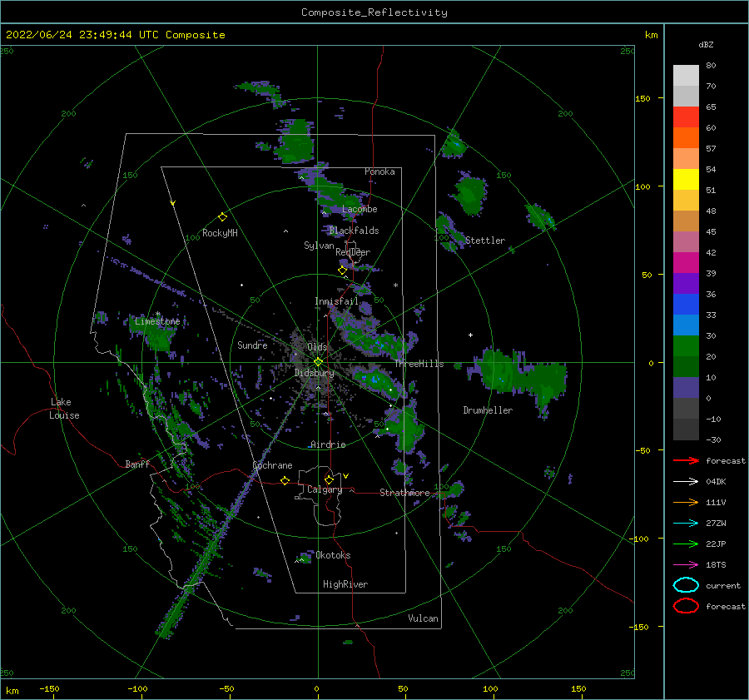Click the Olds town label
The height and width of the screenshot is (700, 749).
pyautogui.click(x=317, y=347)
